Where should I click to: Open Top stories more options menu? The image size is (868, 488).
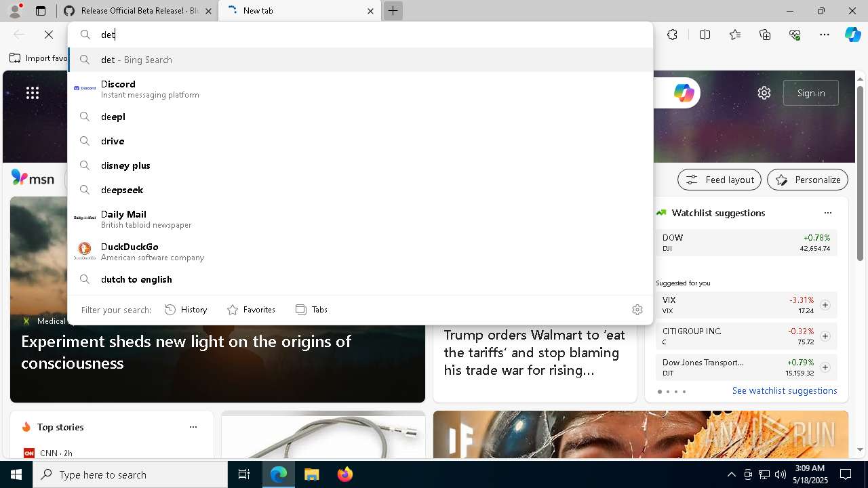coord(193,427)
